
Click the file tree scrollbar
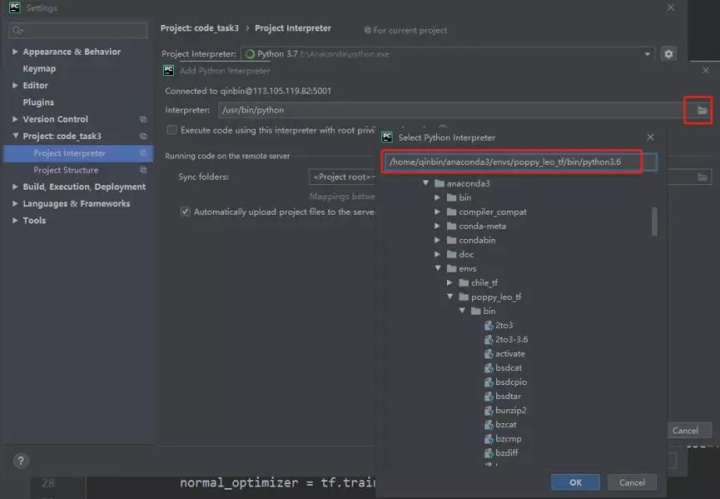[x=654, y=221]
